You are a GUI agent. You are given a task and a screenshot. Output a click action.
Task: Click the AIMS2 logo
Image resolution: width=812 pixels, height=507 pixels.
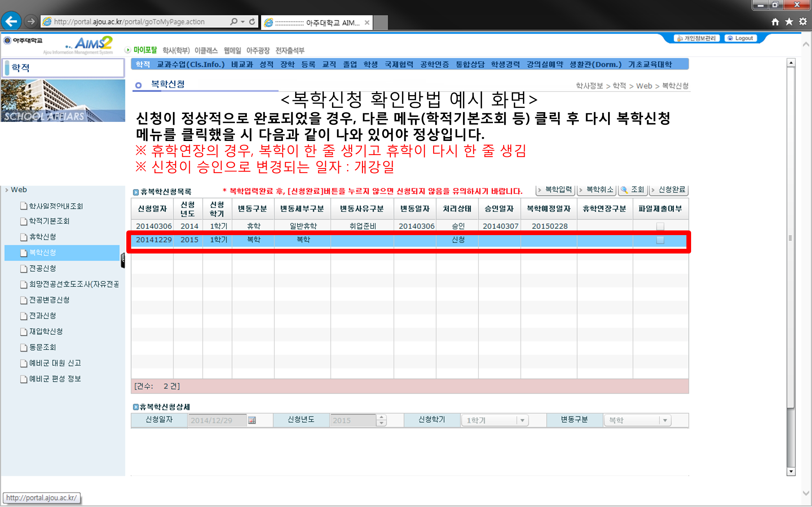coord(93,44)
